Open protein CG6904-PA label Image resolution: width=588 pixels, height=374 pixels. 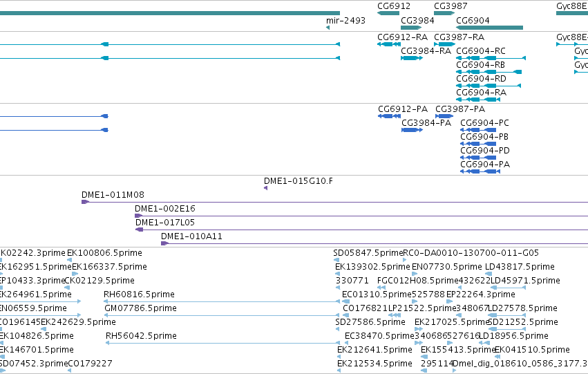pos(485,165)
